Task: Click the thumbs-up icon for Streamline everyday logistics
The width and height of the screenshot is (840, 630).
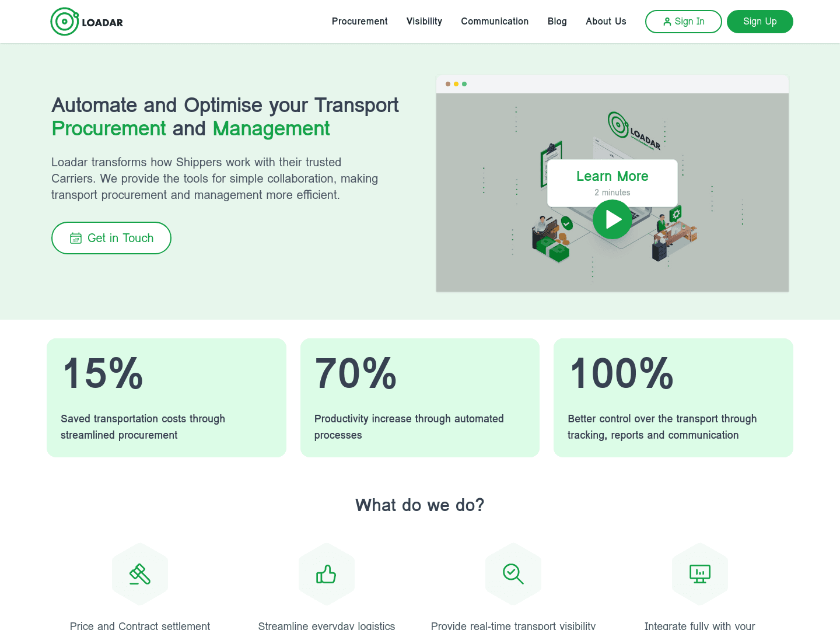Action: click(x=327, y=573)
